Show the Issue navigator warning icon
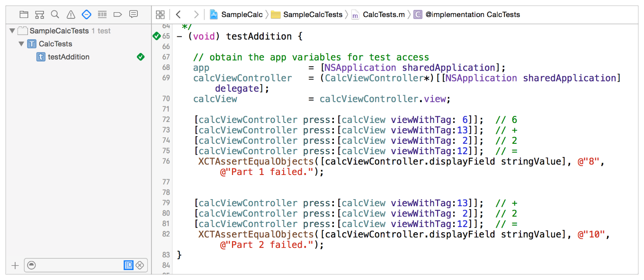 tap(71, 15)
